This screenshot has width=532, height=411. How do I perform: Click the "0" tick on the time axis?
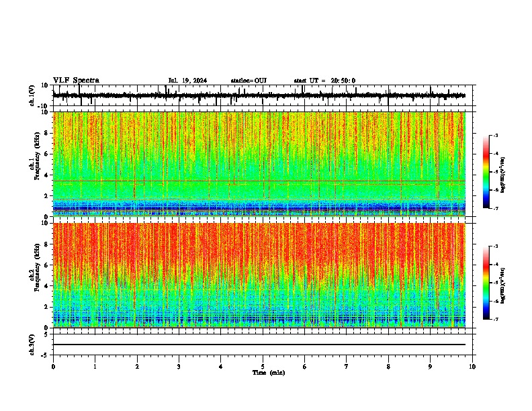(53, 367)
